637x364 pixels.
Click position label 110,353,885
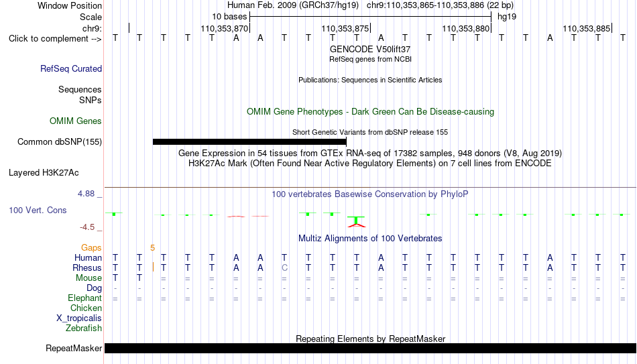click(x=586, y=28)
